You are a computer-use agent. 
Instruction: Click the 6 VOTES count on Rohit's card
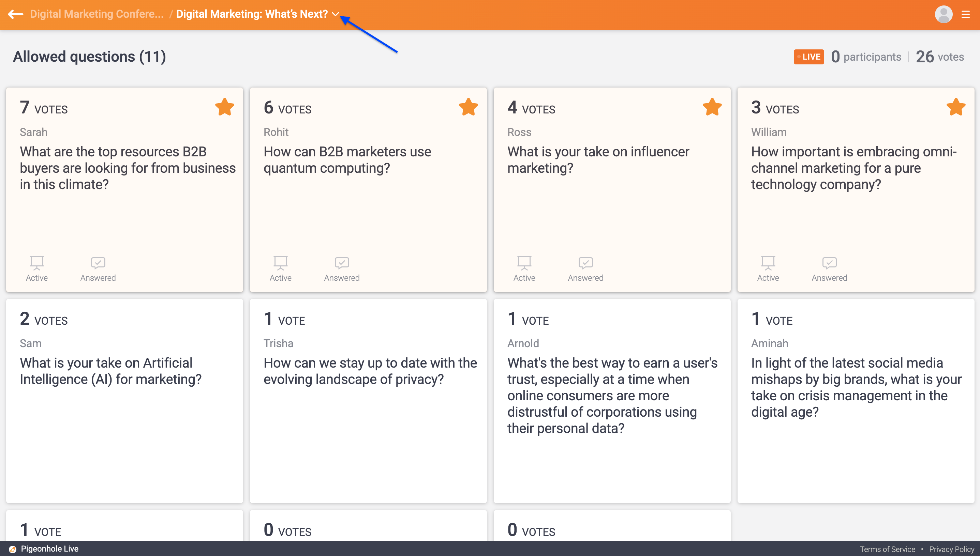point(287,107)
